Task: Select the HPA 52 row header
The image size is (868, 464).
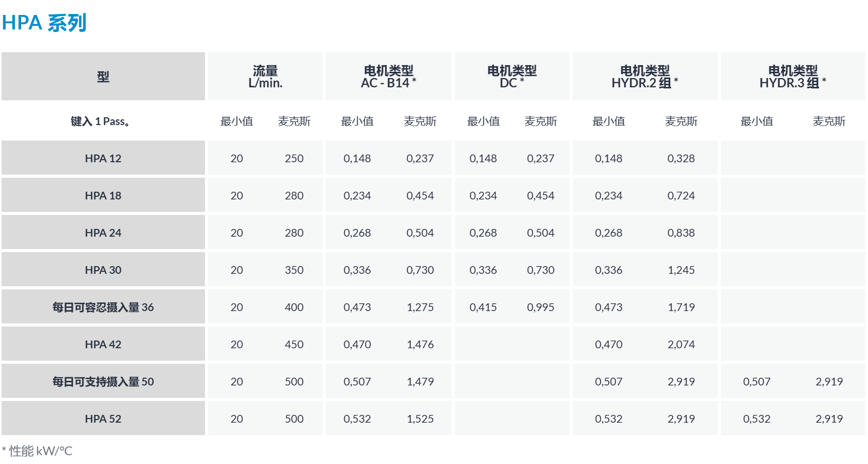Action: click(x=103, y=419)
